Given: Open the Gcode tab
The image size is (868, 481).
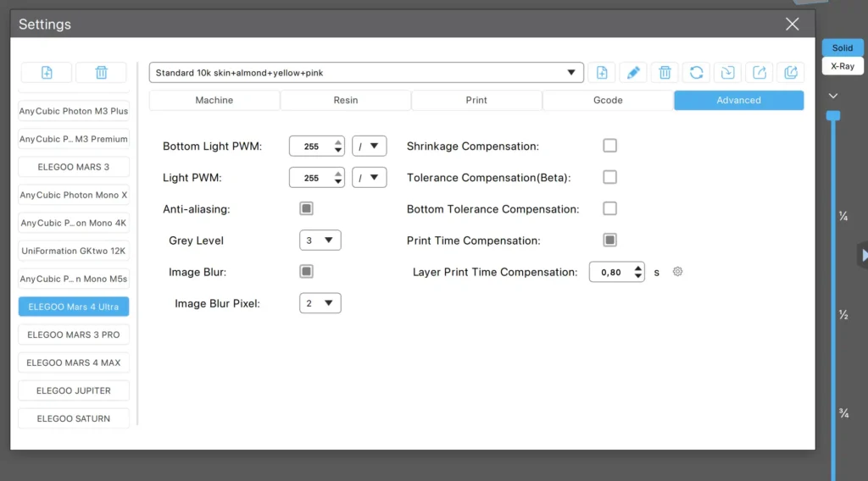Looking at the screenshot, I should tap(607, 100).
